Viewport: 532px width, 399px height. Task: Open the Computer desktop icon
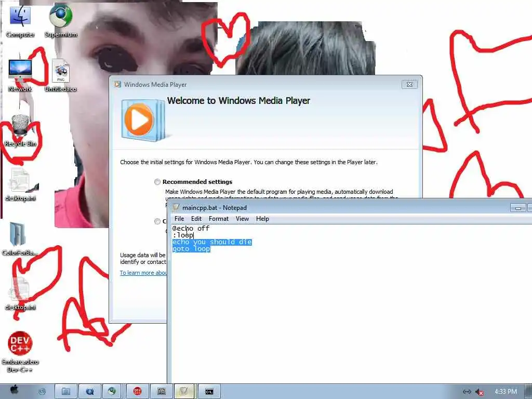pos(20,20)
